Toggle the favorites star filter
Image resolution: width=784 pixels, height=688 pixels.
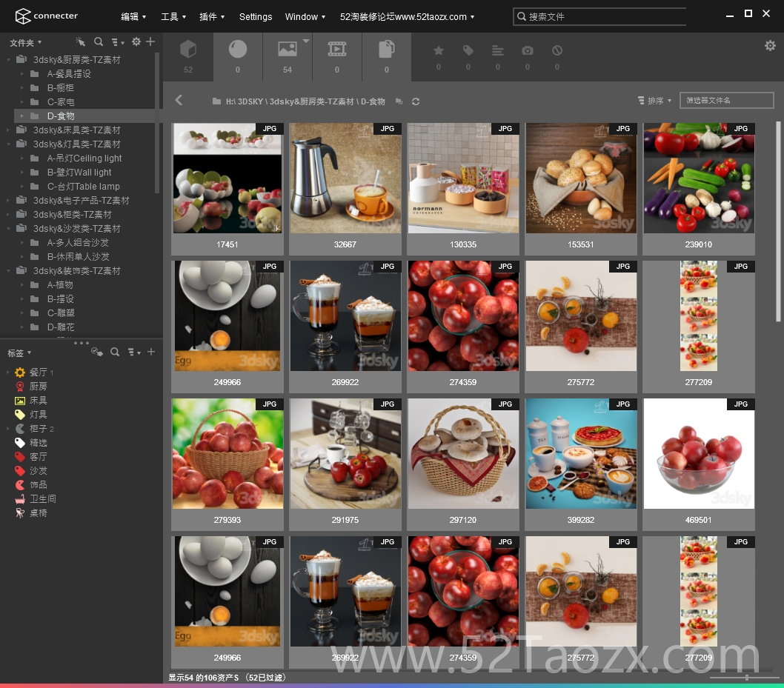pos(439,50)
